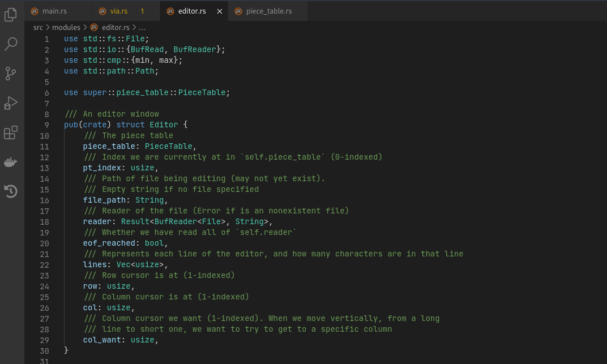Place cursor on the PieceTable type on line 11

(x=168, y=146)
